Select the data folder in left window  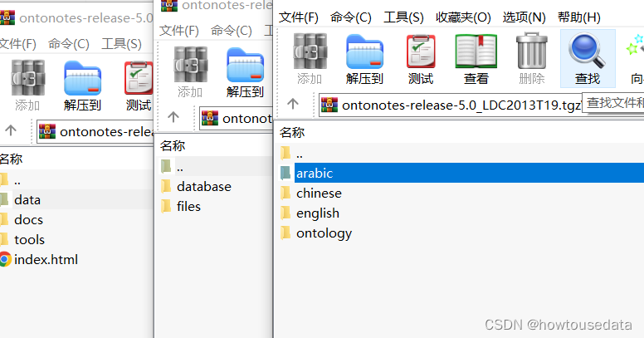tap(76, 199)
